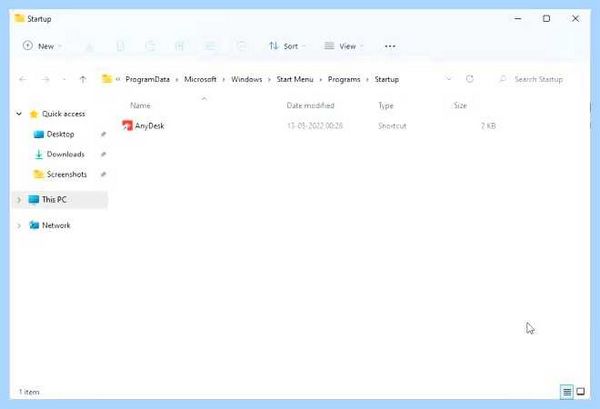Open the See more ellipsis menu
The image size is (600, 409).
(x=390, y=46)
